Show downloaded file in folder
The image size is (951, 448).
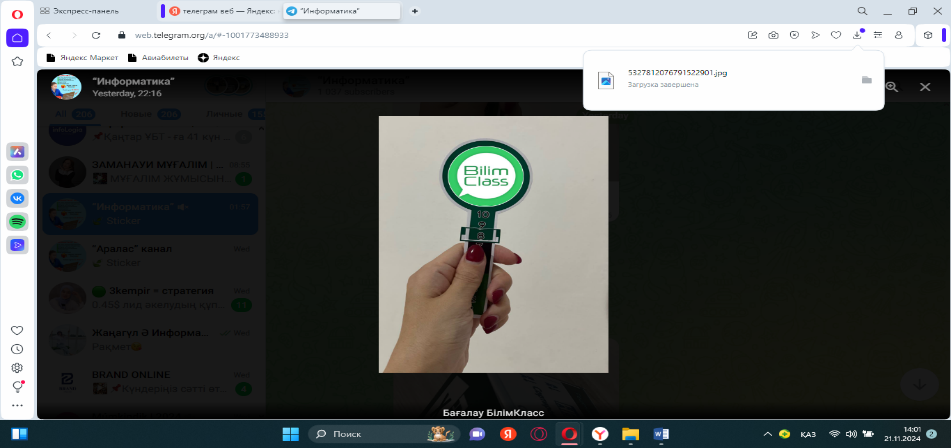pyautogui.click(x=867, y=80)
